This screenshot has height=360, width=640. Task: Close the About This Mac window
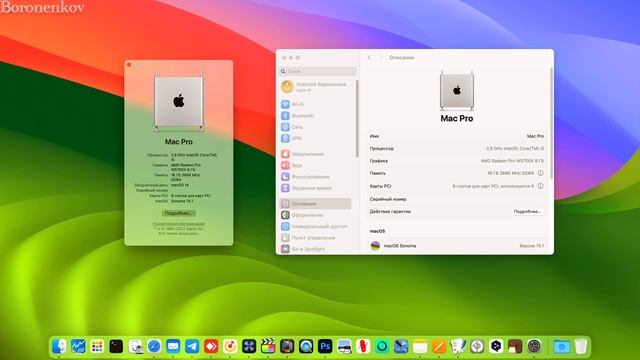129,64
